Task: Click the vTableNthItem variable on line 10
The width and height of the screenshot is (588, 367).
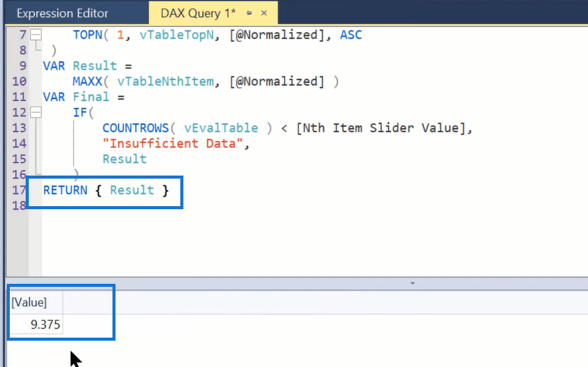Action: tap(166, 81)
